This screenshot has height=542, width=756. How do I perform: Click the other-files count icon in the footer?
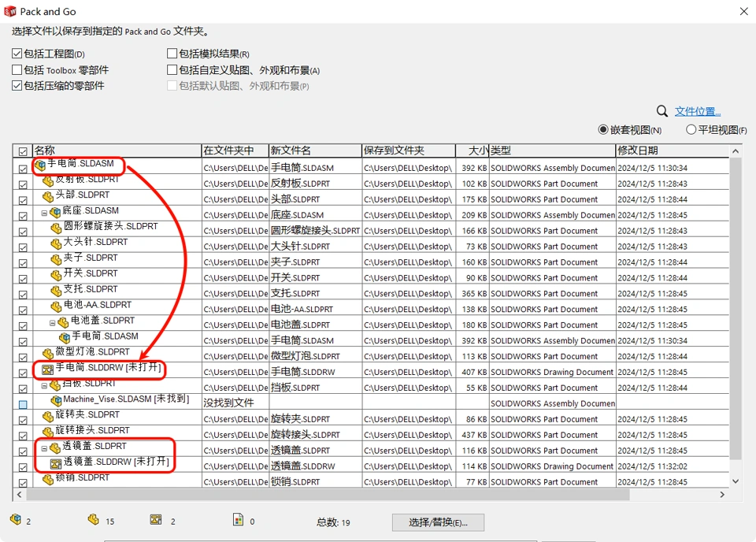tap(238, 519)
